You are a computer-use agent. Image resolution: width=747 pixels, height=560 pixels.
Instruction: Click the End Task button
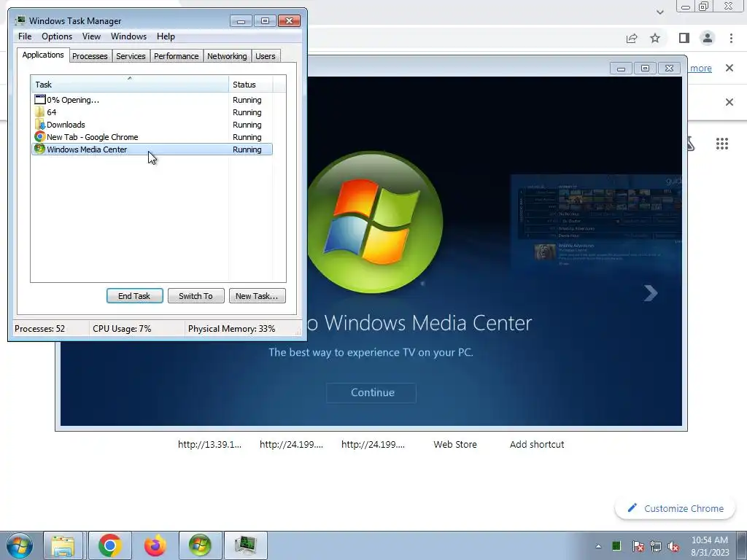[x=135, y=296]
